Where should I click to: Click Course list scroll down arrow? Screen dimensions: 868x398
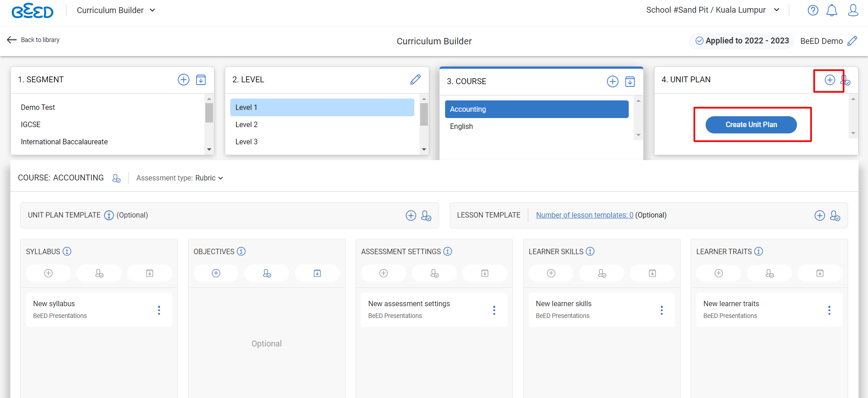point(638,135)
